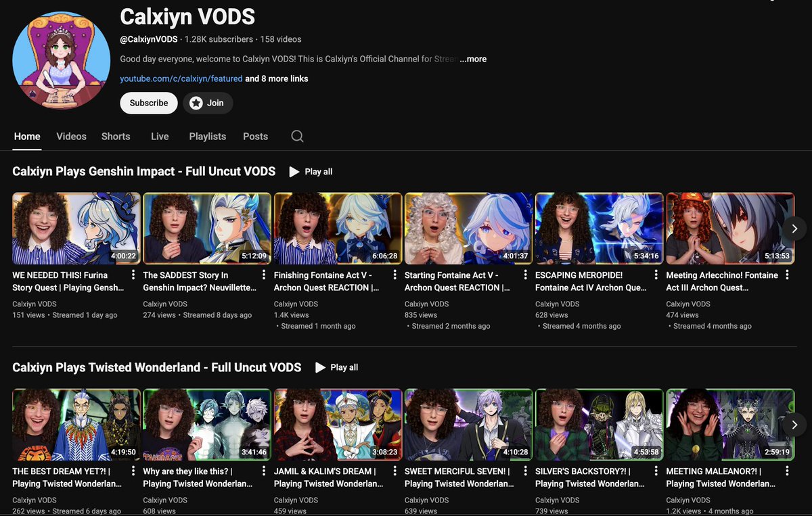Switch to the Shorts tab
The width and height of the screenshot is (812, 516).
tap(116, 136)
